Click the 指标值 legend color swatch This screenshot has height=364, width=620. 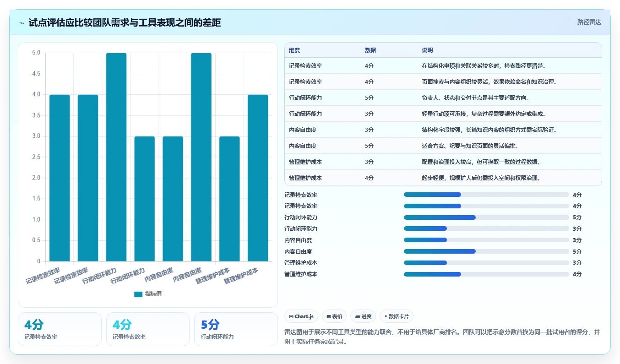pos(138,294)
